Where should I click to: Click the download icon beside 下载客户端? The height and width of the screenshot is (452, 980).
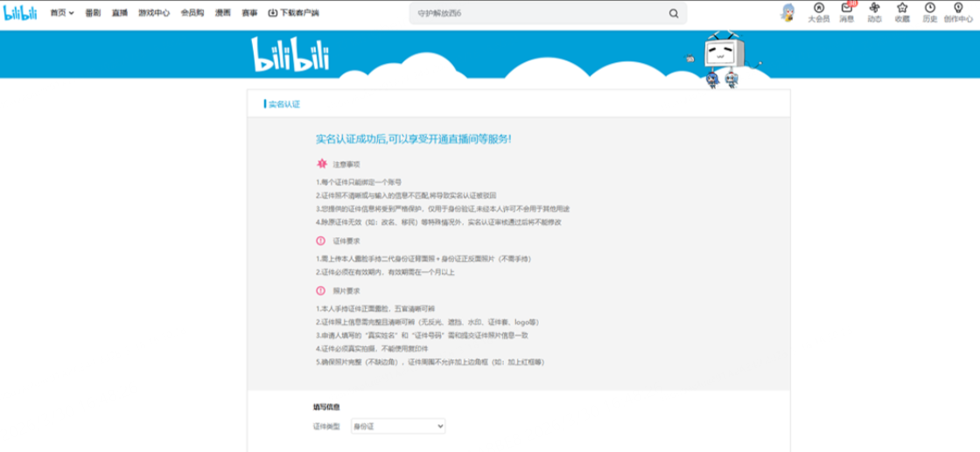coord(272,13)
